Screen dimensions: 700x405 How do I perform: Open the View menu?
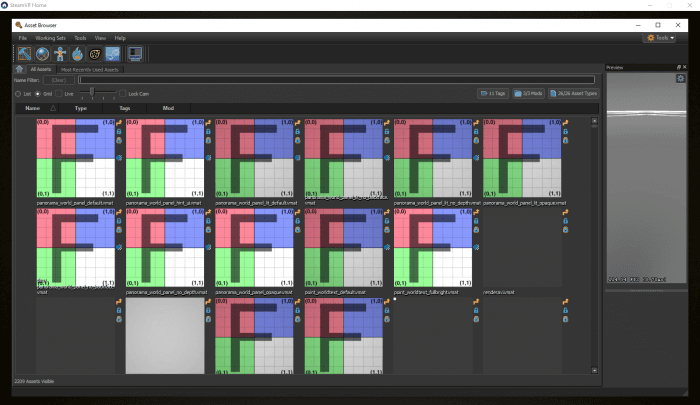pyautogui.click(x=100, y=38)
